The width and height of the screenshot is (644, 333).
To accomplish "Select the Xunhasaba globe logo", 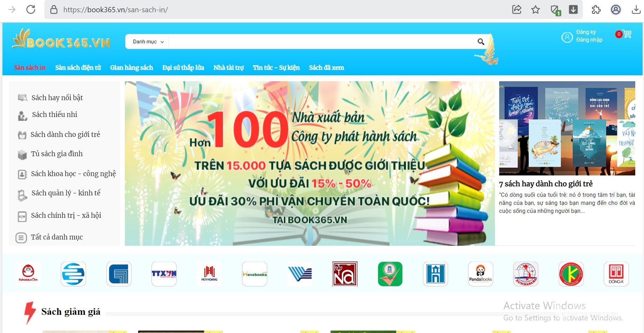I will pos(526,274).
